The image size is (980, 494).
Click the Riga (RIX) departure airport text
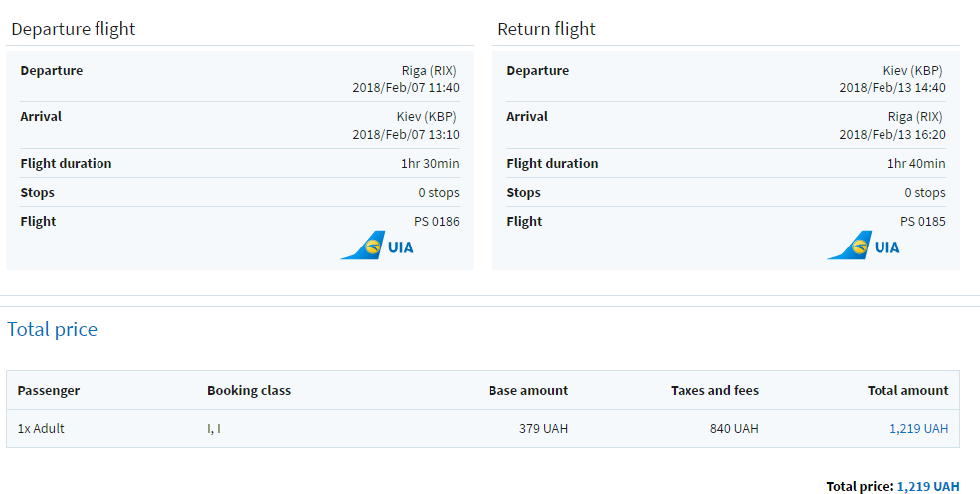point(429,71)
